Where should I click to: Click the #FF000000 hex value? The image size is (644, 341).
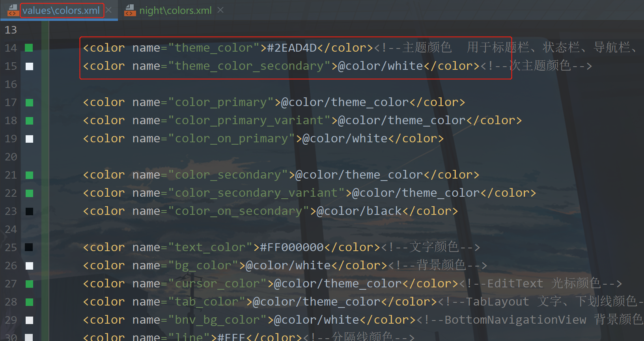point(292,248)
